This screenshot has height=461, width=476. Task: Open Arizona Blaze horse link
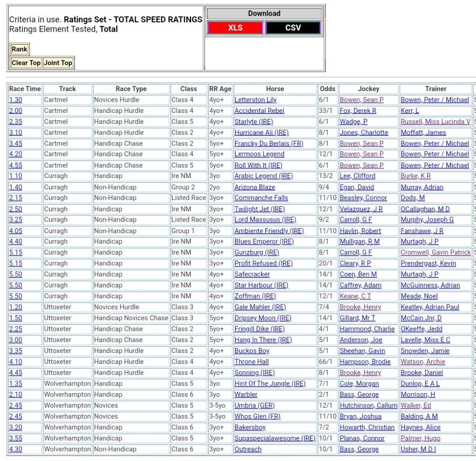(255, 187)
